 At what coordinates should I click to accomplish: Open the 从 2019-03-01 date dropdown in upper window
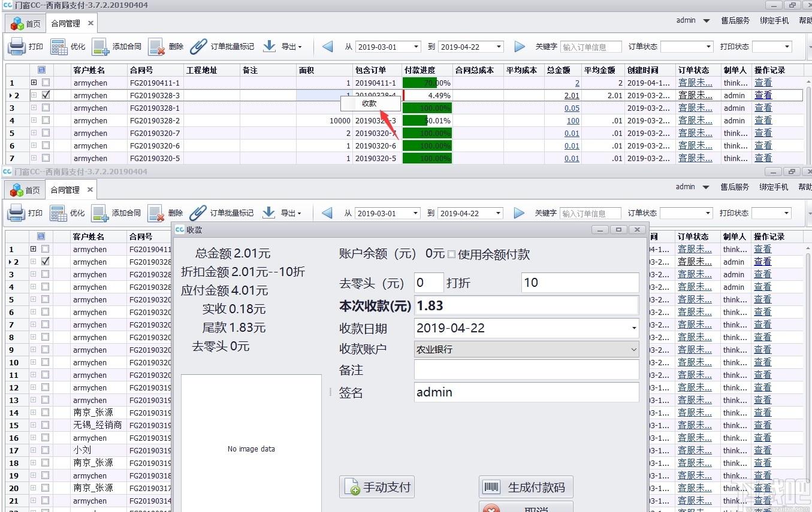tap(416, 47)
